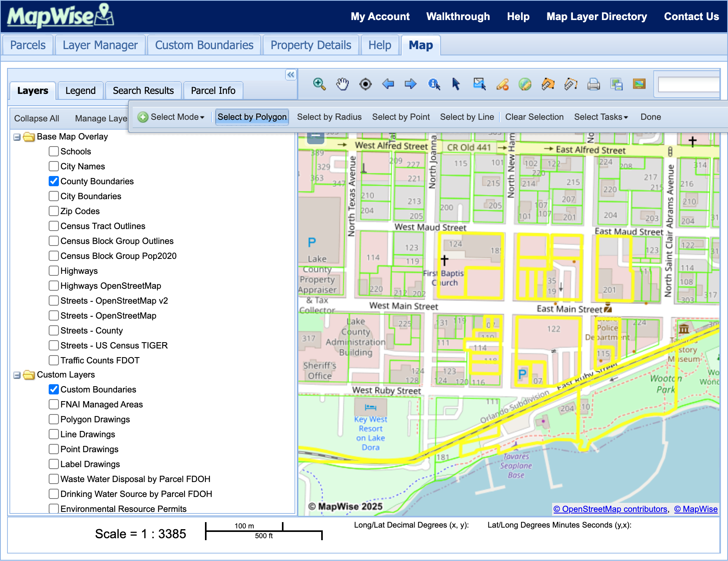
Task: Click the target locate icon
Action: (365, 84)
